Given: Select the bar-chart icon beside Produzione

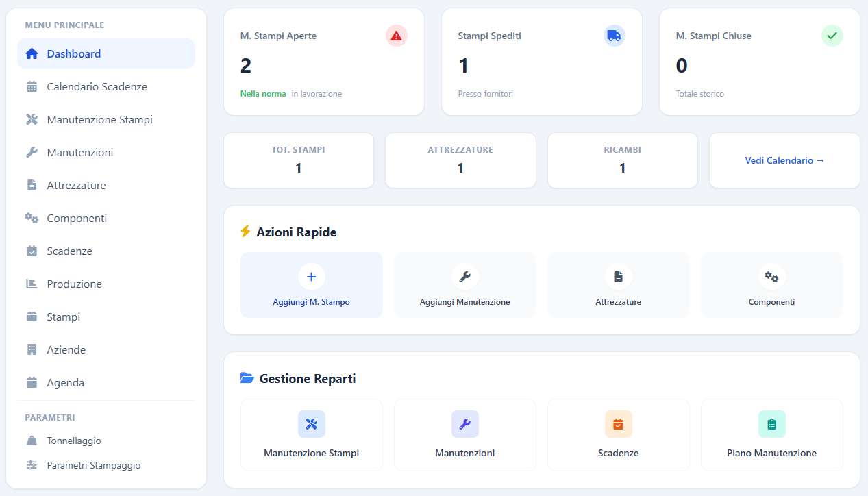Looking at the screenshot, I should [32, 284].
